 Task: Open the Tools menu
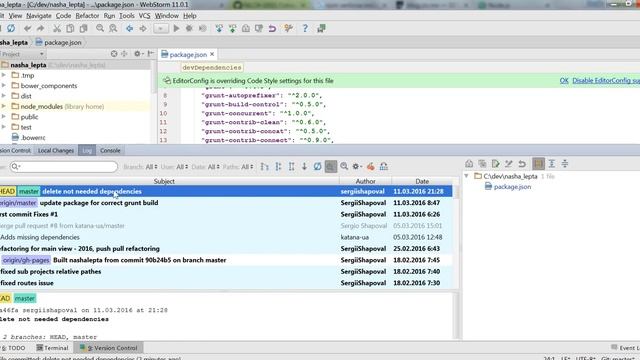tap(127, 16)
